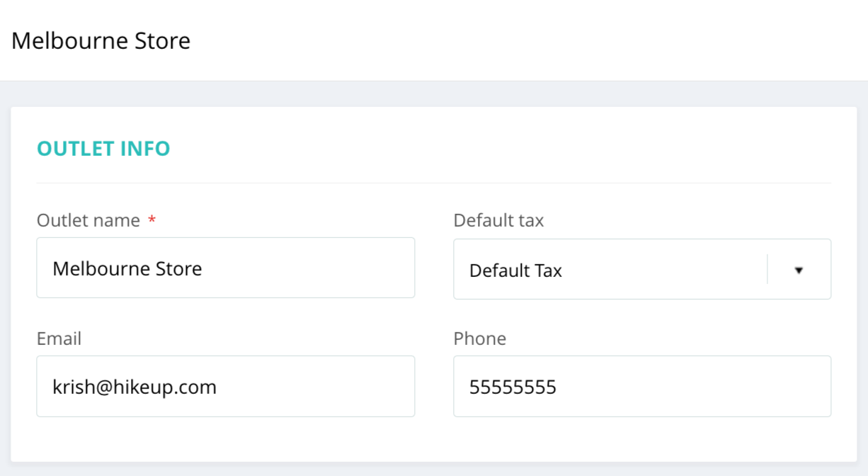The image size is (868, 476).
Task: Click the 'Outlet name' field label
Action: [x=88, y=220]
